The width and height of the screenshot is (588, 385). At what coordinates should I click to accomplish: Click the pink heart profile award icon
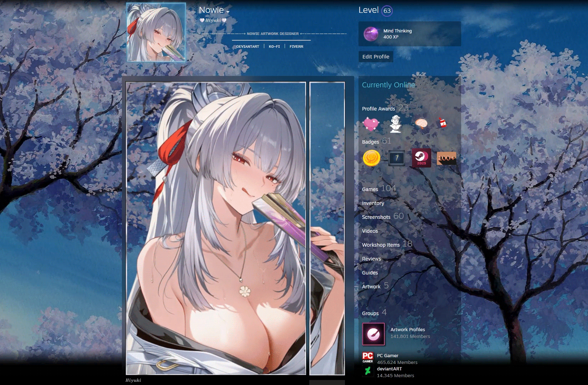pos(371,124)
